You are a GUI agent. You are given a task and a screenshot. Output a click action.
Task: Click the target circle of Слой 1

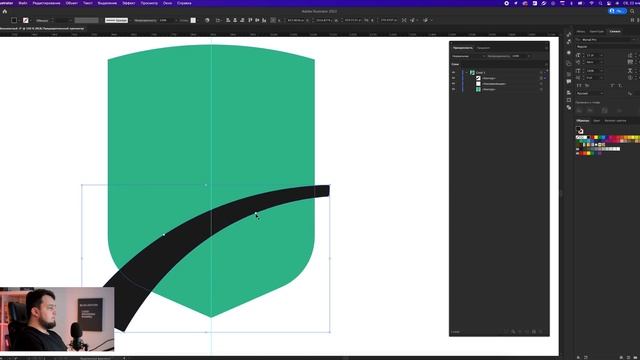click(541, 72)
